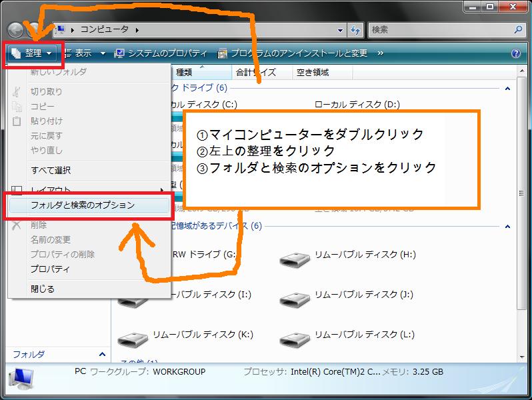
Task: Click scrollbar up arrow in file list
Action: [521, 71]
